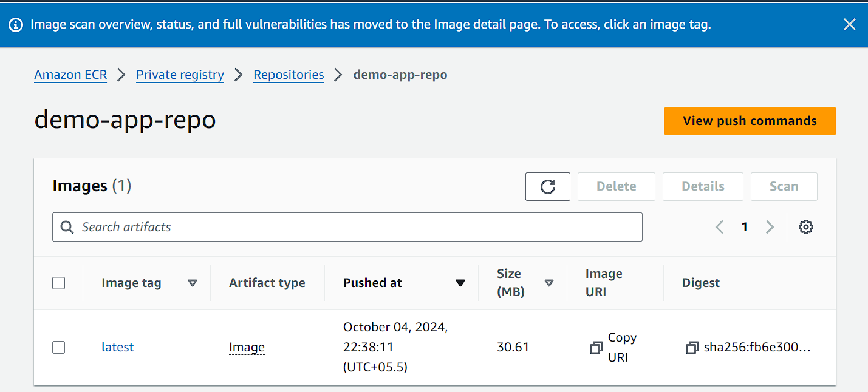Open the Amazon ECR breadcrumb link
The height and width of the screenshot is (392, 868).
point(70,75)
